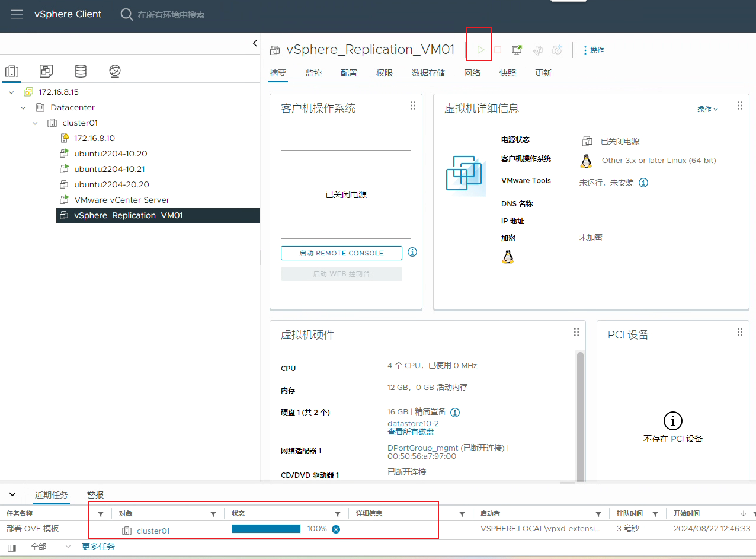Toggle the task panel layout icon at bottom left

(12, 547)
